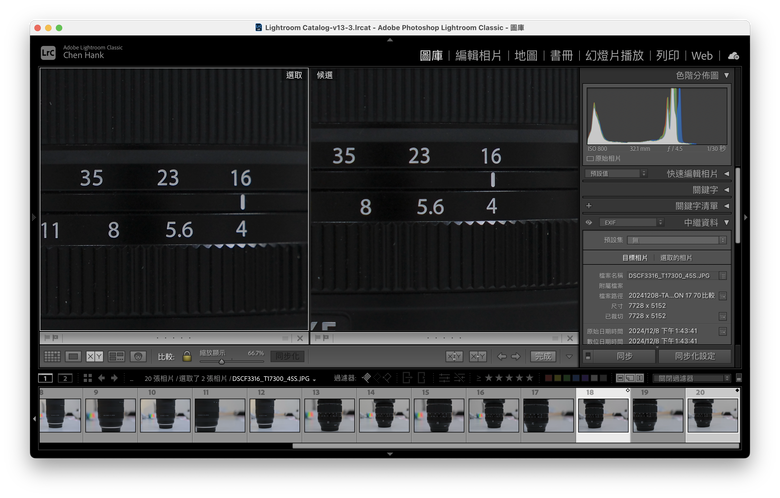Image resolution: width=780 pixels, height=498 pixels.
Task: Add keyword with plus icon
Action: point(589,205)
